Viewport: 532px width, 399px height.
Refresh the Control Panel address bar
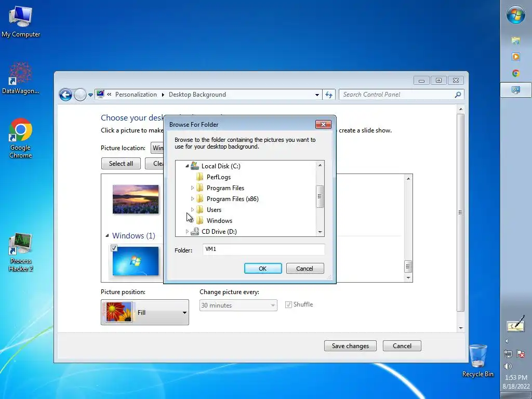[329, 95]
